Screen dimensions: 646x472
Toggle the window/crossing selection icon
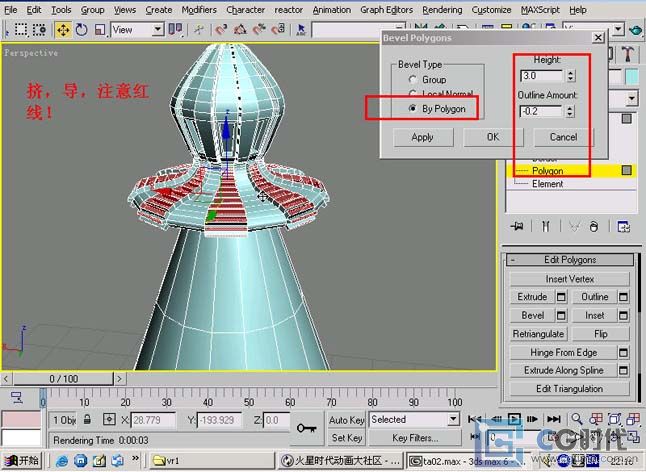pos(40,30)
